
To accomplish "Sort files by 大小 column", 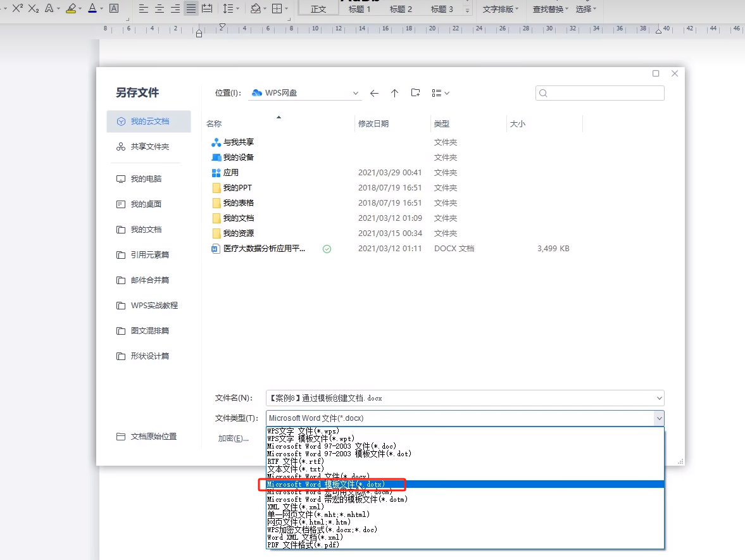I will tap(517, 124).
